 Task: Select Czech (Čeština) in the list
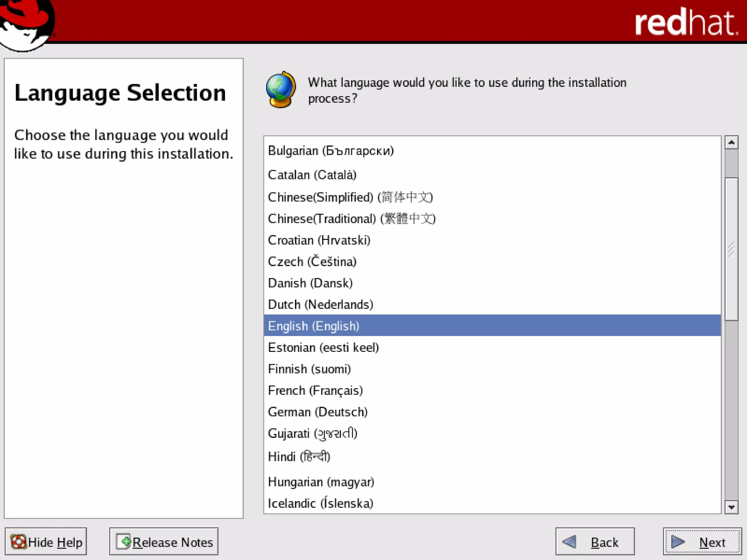tap(312, 262)
